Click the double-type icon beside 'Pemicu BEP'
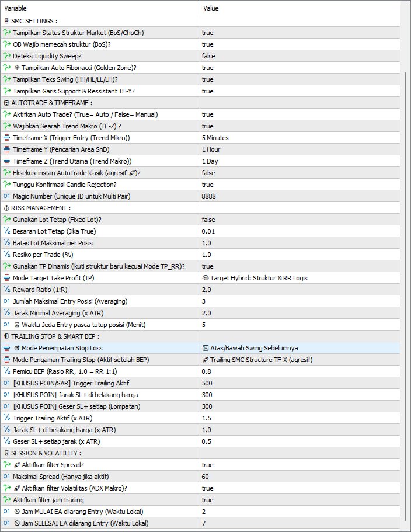This screenshot has width=411, height=532. (7, 371)
